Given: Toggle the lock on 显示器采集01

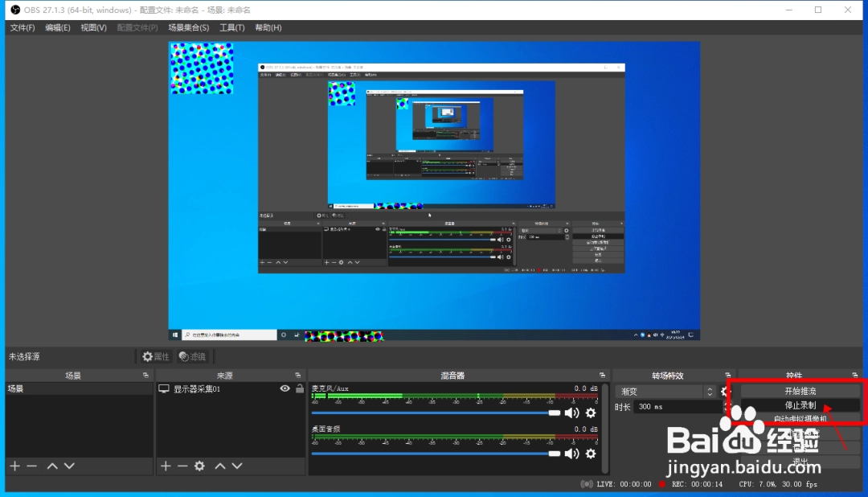Looking at the screenshot, I should [300, 388].
